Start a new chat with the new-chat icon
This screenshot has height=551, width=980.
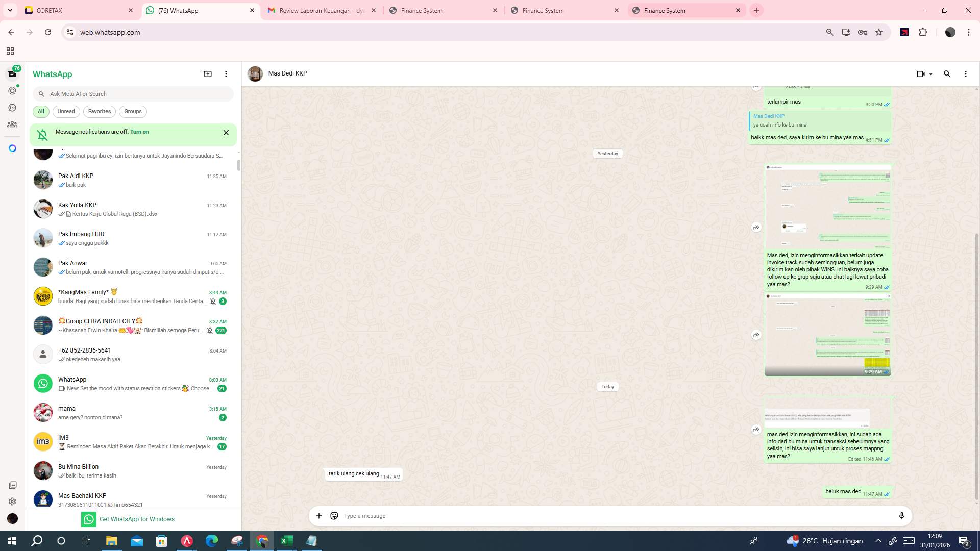click(x=207, y=73)
